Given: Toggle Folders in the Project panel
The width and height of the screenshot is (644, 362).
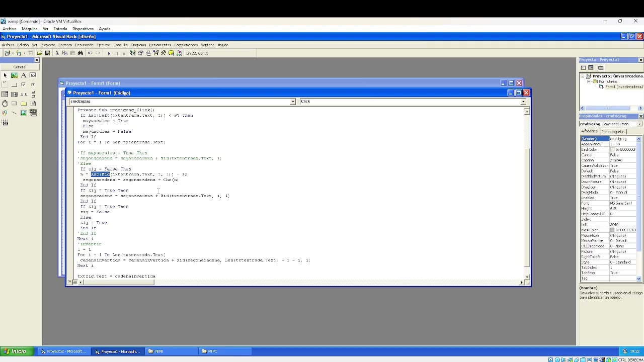Looking at the screenshot, I should [x=601, y=68].
